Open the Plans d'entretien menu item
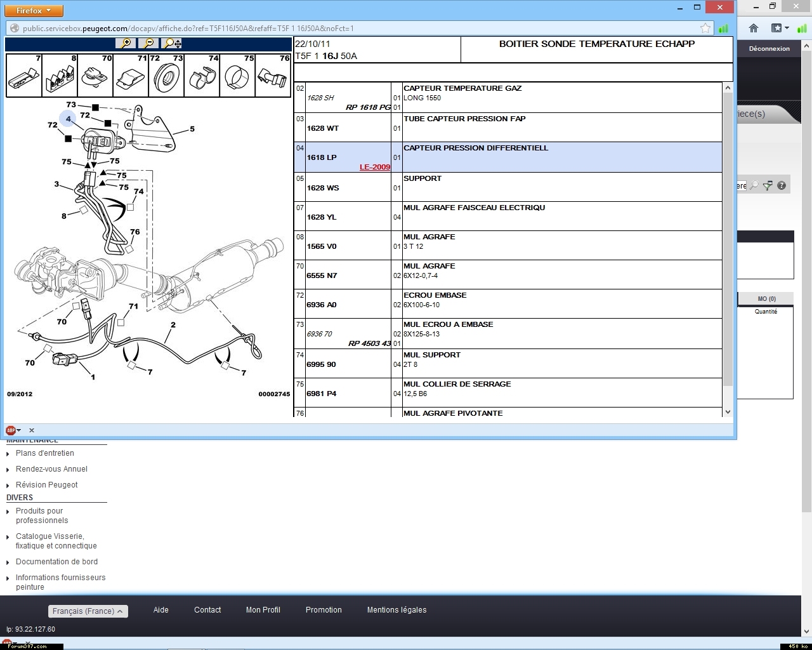 click(x=45, y=453)
